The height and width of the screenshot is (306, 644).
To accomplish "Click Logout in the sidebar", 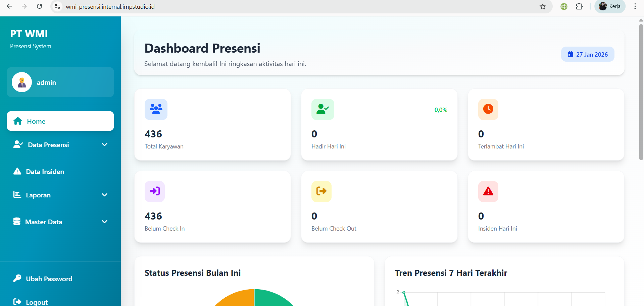I will tap(37, 302).
